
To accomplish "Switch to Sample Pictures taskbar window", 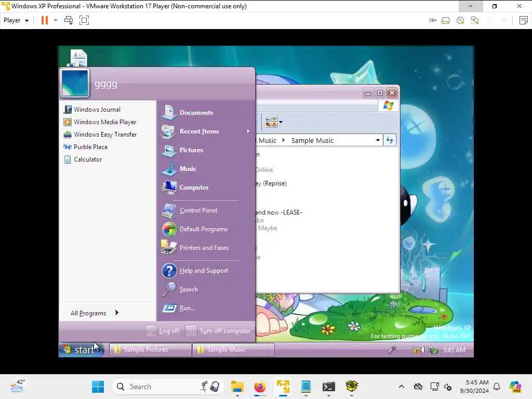I will pyautogui.click(x=150, y=350).
